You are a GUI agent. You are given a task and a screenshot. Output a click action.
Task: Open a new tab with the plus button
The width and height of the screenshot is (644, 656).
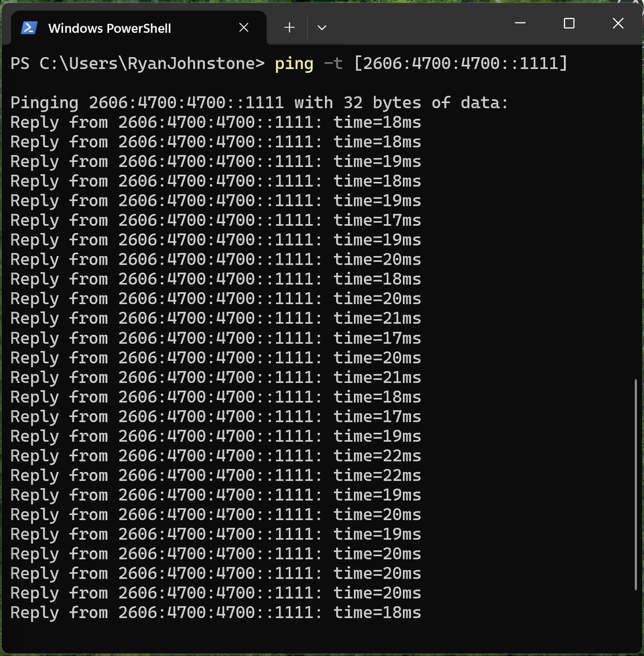[290, 28]
